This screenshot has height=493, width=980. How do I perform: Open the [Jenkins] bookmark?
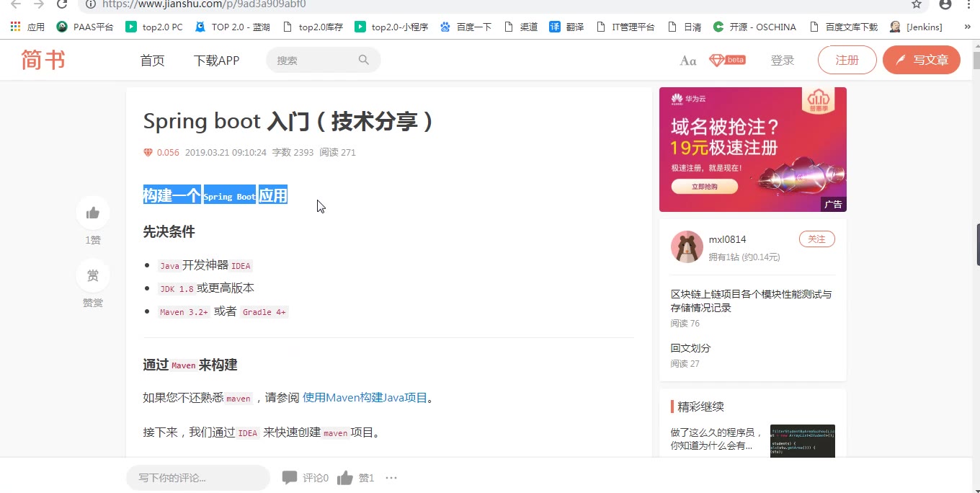click(x=916, y=27)
